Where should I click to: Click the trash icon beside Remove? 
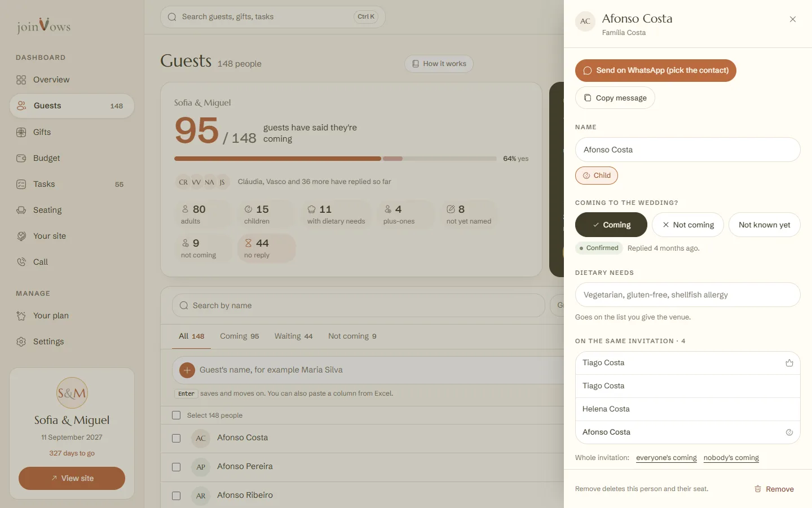(758, 489)
